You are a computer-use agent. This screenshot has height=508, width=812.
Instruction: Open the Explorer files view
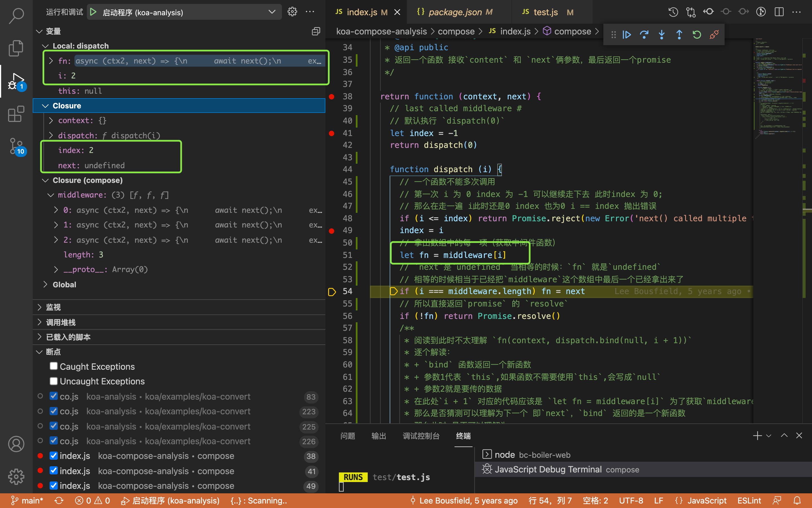[16, 48]
